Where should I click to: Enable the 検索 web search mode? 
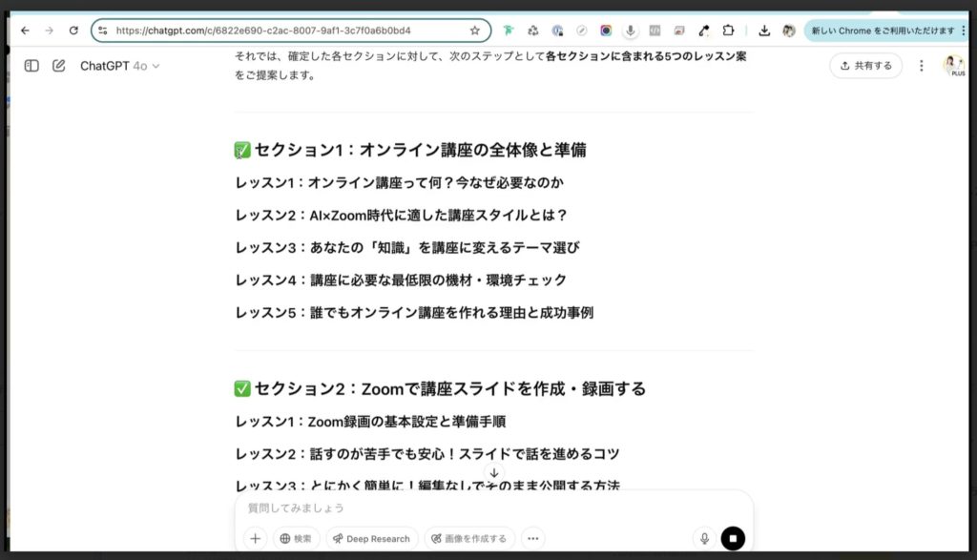click(x=295, y=538)
